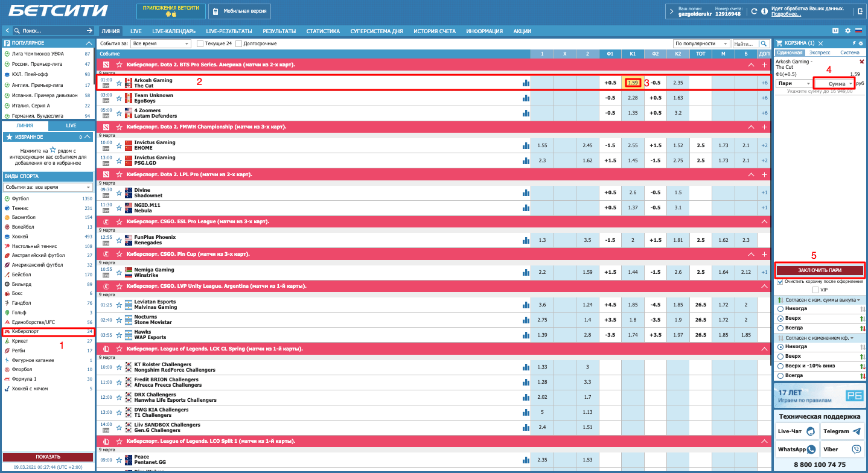This screenshot has width=868, height=473.
Task: View stats for Leviatan Esports vs Malvinas Gaming
Action: click(526, 305)
